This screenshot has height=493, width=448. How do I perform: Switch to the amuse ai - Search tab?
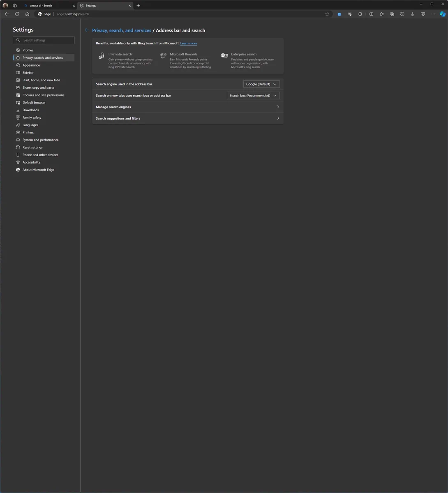(49, 5)
